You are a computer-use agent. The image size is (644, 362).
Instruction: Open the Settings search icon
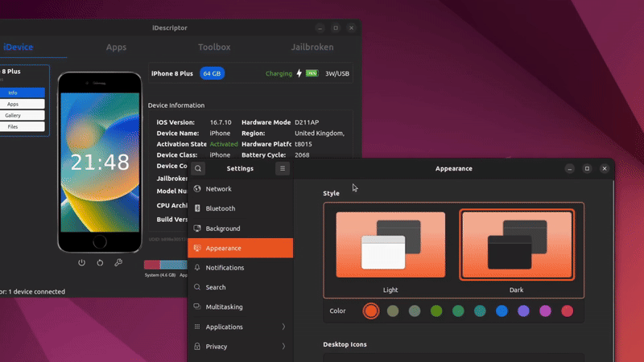coord(198,168)
